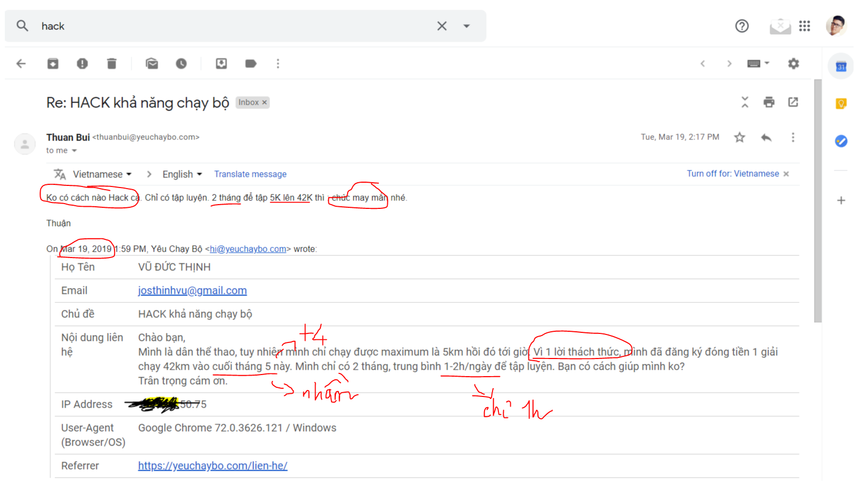This screenshot has width=868, height=491.
Task: Open Google apps grid menu
Action: 804,26
